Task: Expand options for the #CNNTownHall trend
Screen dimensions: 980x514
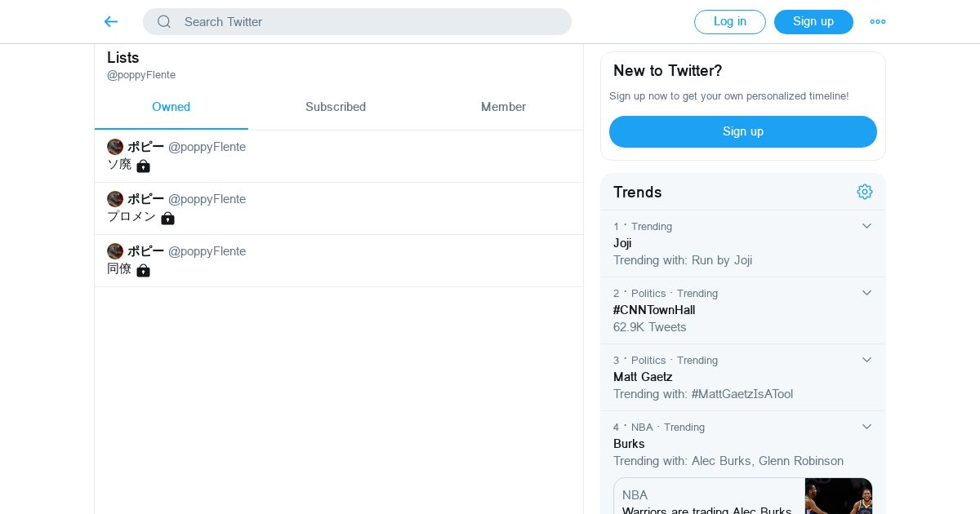Action: (866, 293)
